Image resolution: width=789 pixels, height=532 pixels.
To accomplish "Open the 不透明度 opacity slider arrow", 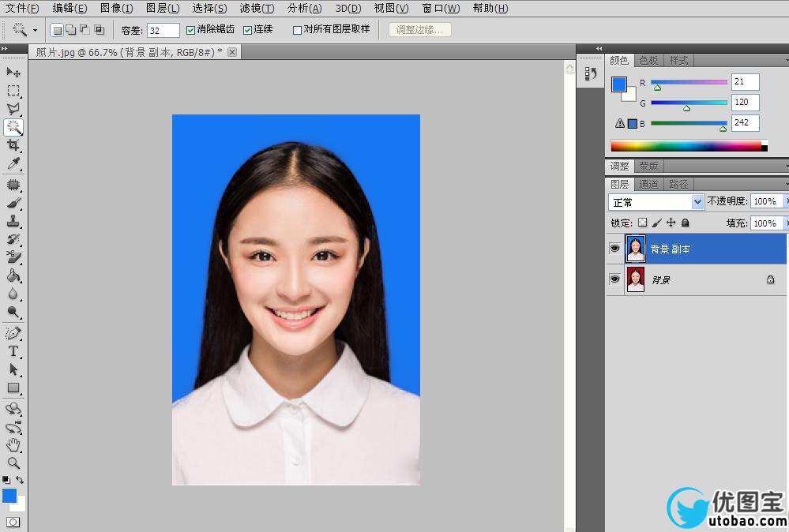I will [787, 201].
